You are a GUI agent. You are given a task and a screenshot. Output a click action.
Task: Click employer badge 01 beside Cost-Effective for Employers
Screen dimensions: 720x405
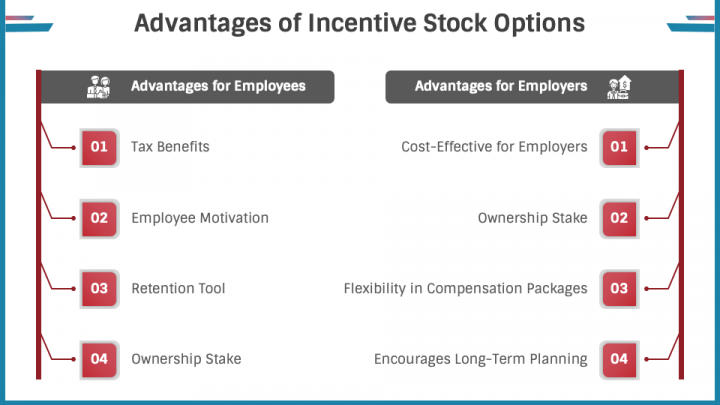tap(619, 147)
